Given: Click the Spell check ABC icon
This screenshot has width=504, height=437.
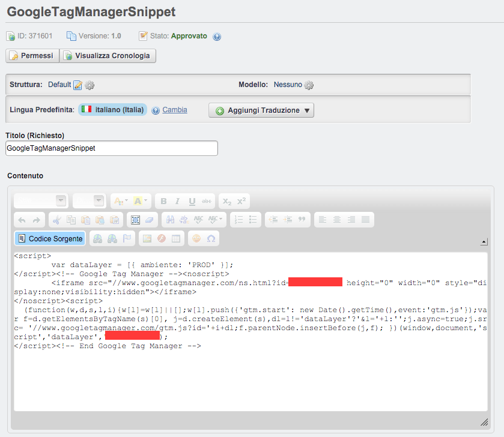Looking at the screenshot, I should 198,220.
